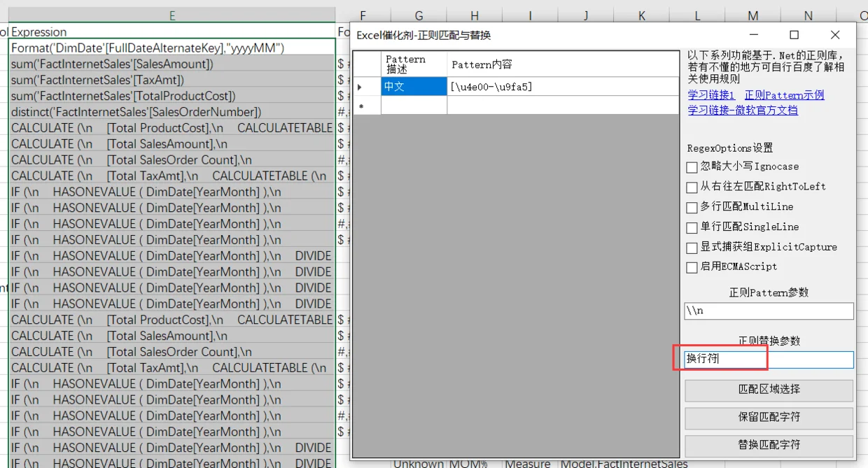
Task: Select Excel column L header
Action: (x=696, y=15)
